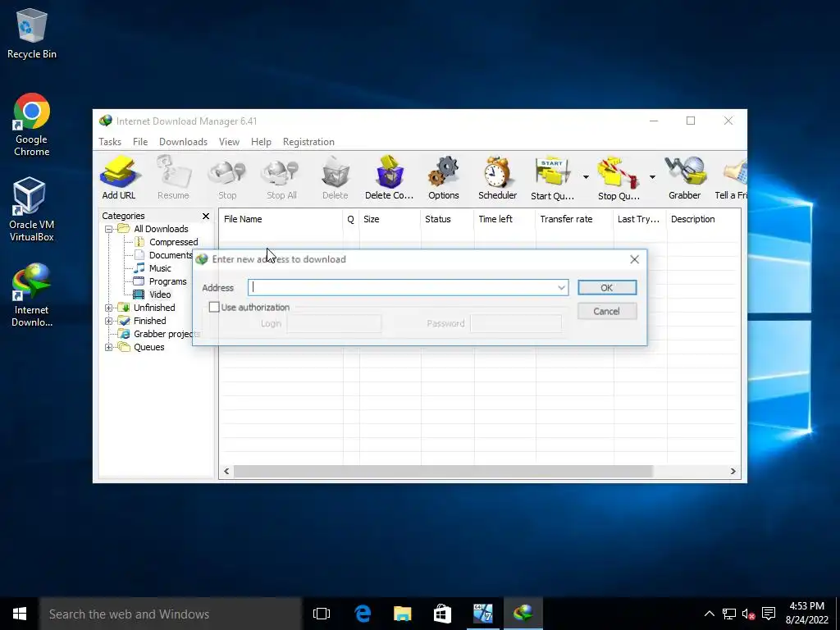This screenshot has width=840, height=630.
Task: Confirm the address with OK button
Action: click(607, 288)
